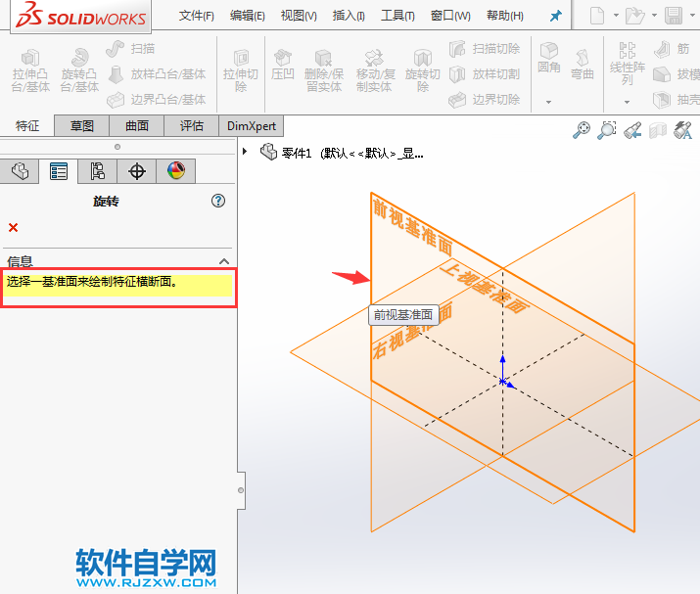Select the Lofted Boss/Base (放样凸台/基体) tool

[x=157, y=74]
